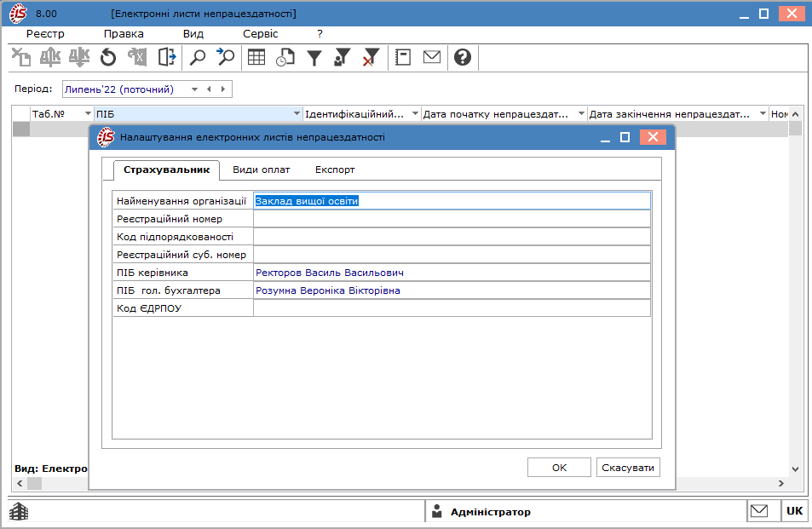Click the user filter funnel icon
812x529 pixels.
pos(343,57)
